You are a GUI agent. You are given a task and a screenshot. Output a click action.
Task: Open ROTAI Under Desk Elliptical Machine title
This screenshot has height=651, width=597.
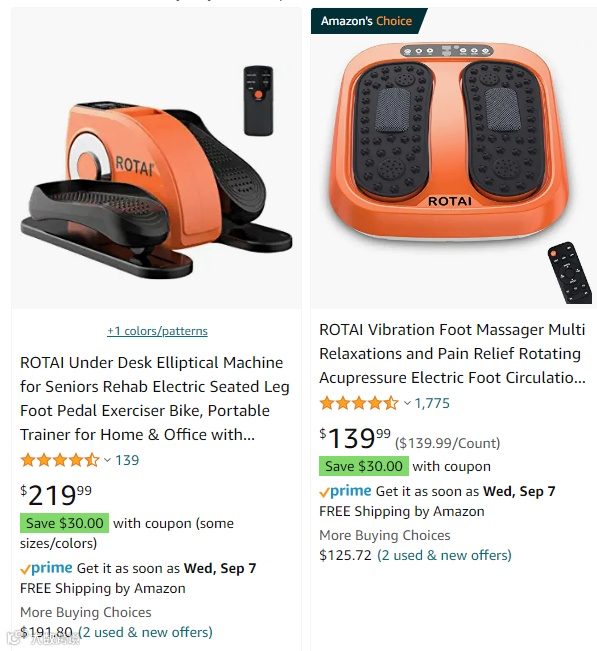point(155,399)
